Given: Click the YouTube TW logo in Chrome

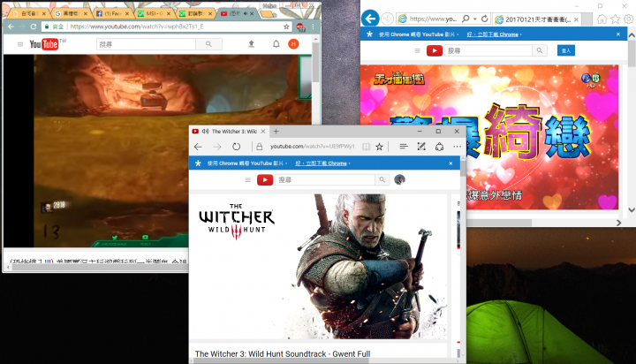Looking at the screenshot, I should click(x=47, y=44).
